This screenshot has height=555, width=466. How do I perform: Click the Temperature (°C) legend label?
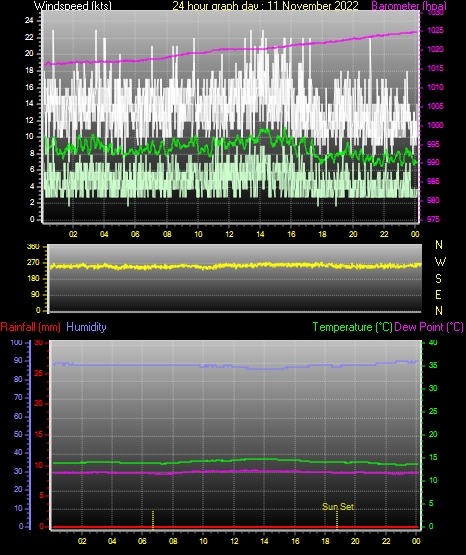[x=352, y=327]
